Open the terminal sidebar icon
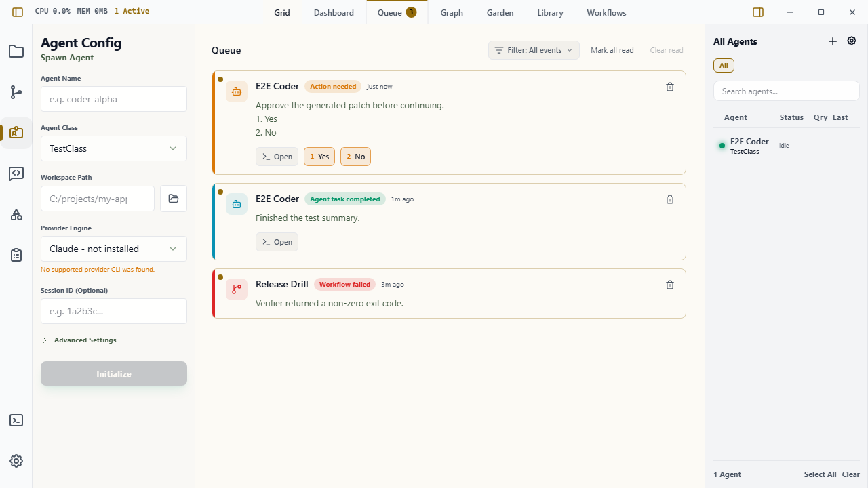 point(16,420)
